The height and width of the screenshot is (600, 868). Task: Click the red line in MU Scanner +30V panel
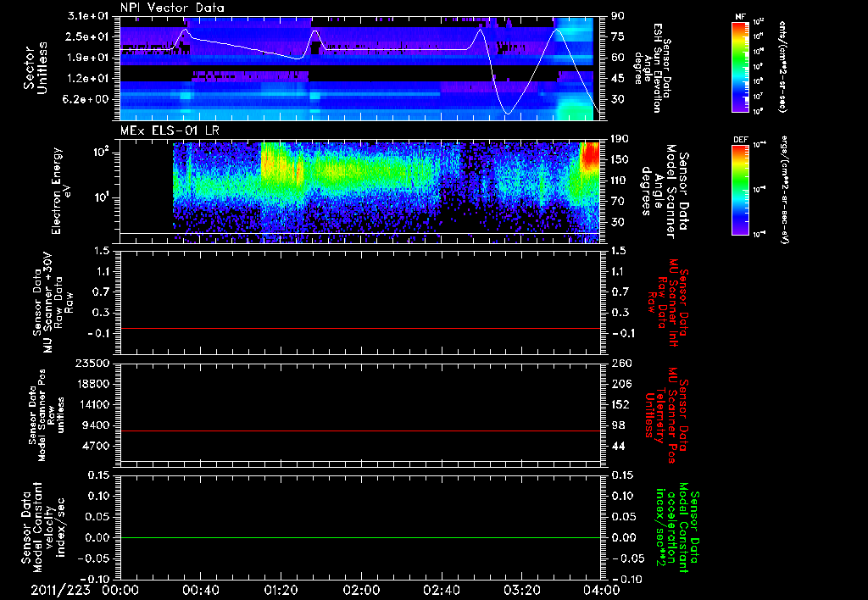click(360, 328)
